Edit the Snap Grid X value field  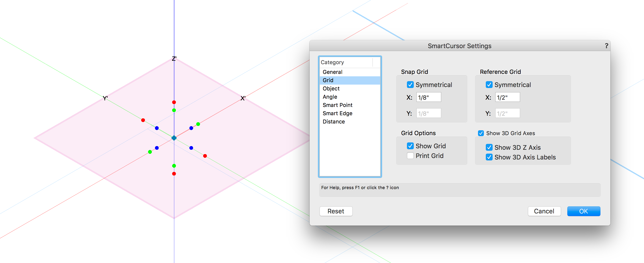coord(428,97)
